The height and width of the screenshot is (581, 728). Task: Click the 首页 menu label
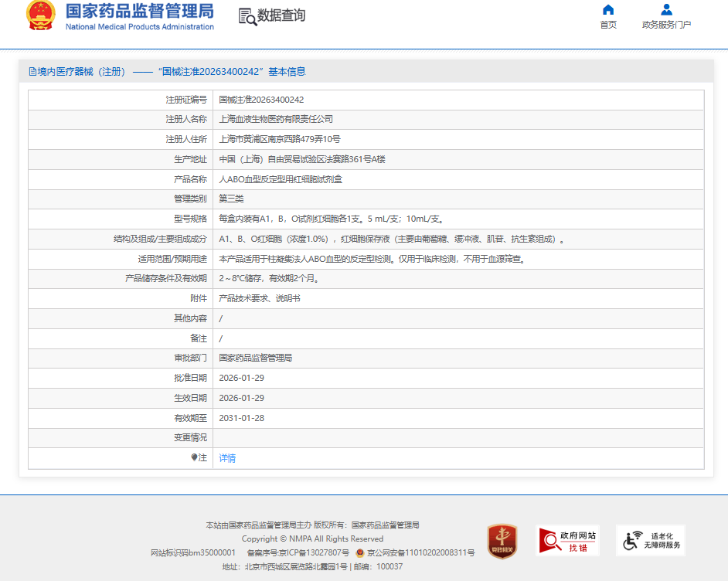(608, 25)
